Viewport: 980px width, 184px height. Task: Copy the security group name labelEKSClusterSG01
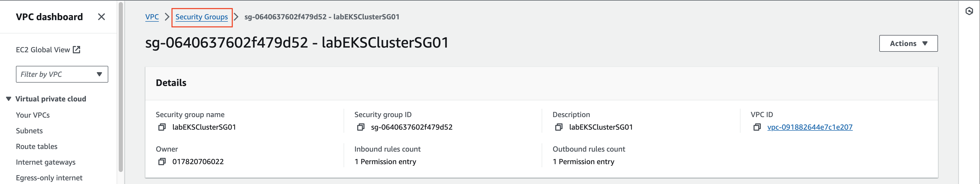click(162, 127)
